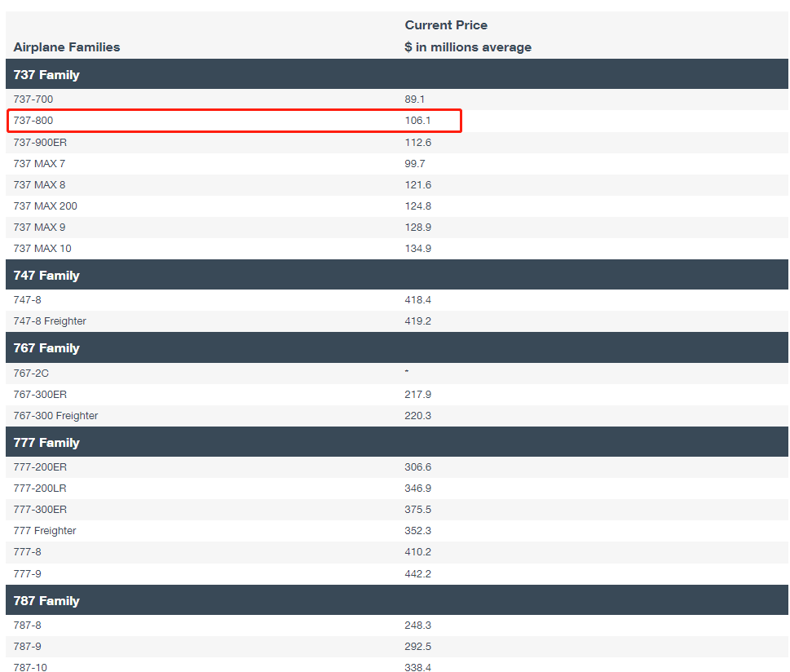Select the 419.2 price cell
This screenshot has width=790, height=672.
[417, 321]
